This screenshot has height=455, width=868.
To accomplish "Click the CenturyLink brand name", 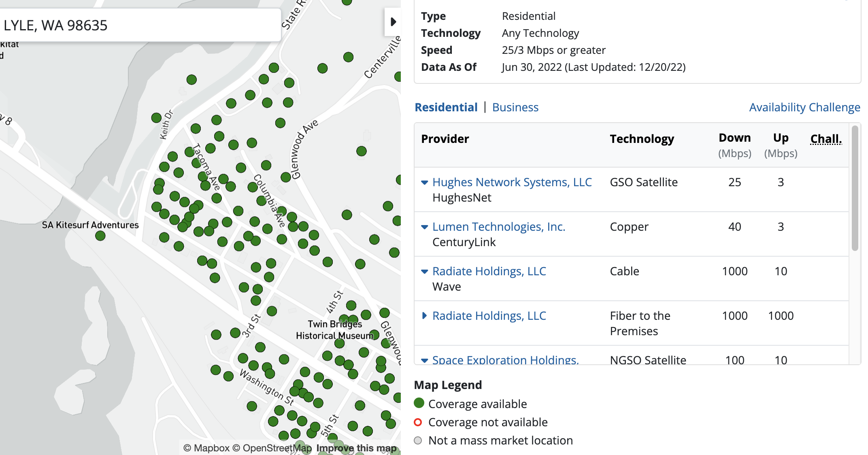I will tap(464, 242).
